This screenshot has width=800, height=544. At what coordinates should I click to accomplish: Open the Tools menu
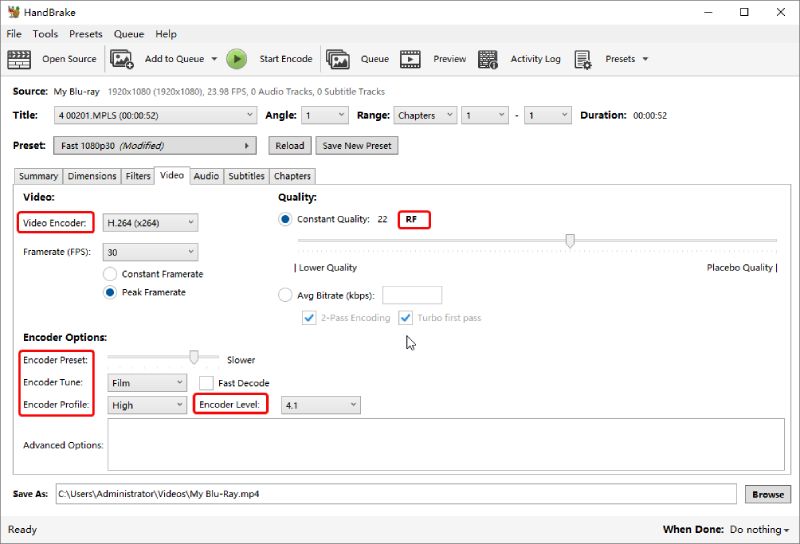tap(45, 34)
